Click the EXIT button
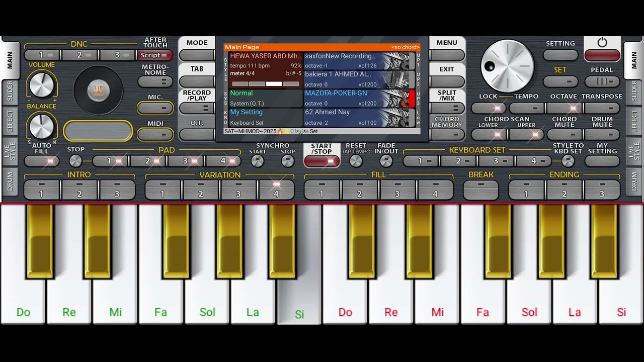This screenshot has width=644, height=362. point(447,81)
